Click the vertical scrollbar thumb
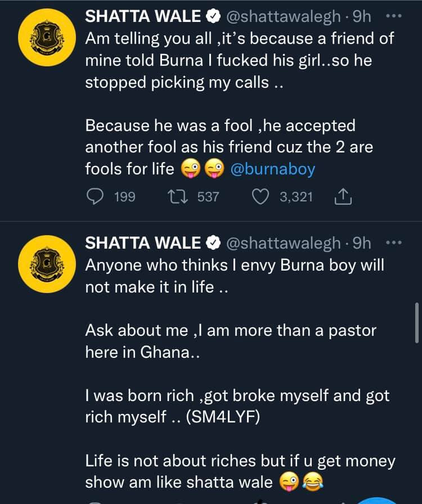The width and height of the screenshot is (422, 504). [417, 322]
